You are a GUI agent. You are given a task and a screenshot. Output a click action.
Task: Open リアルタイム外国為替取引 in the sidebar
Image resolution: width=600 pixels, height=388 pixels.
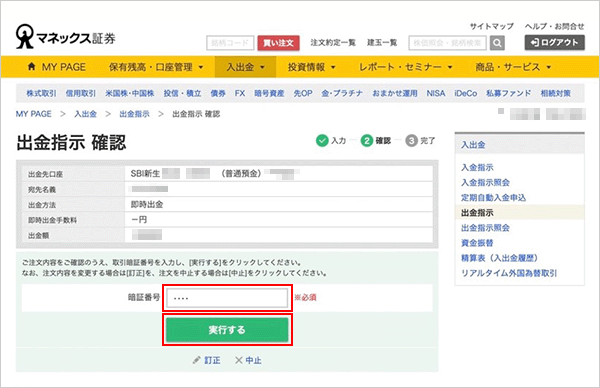click(509, 273)
